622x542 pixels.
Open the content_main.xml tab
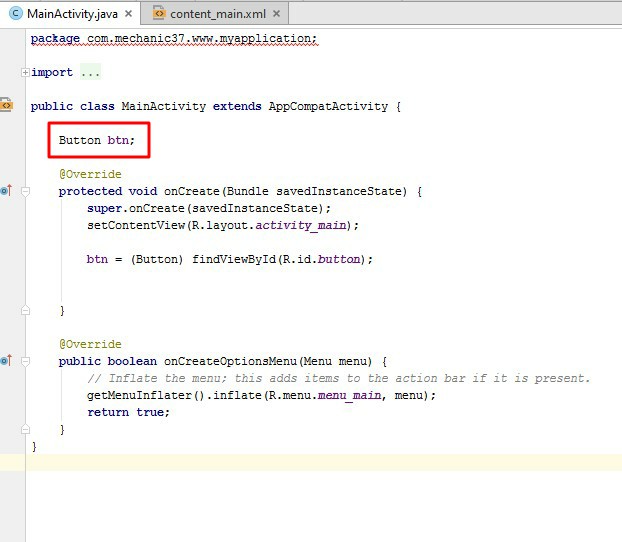[215, 14]
